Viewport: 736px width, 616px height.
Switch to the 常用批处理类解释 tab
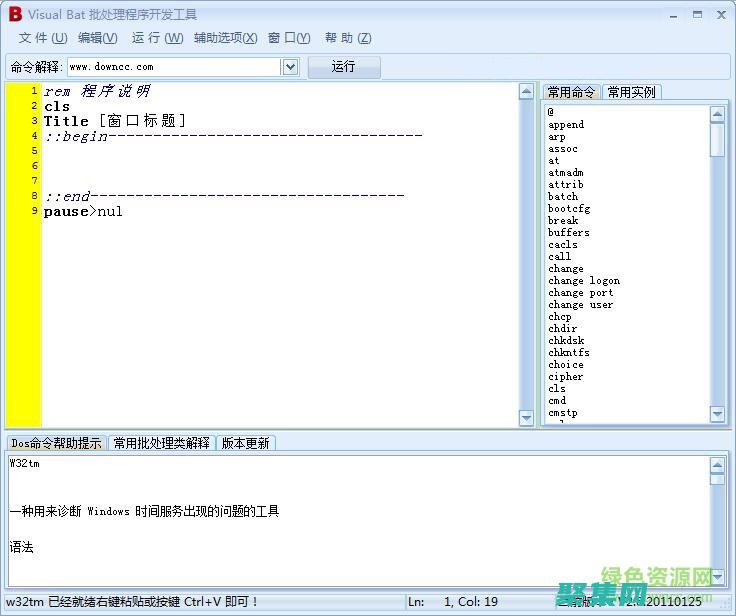click(x=161, y=443)
